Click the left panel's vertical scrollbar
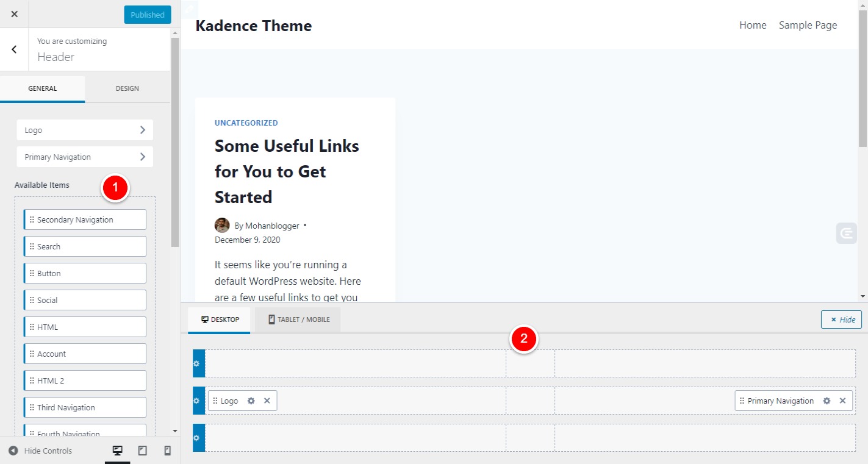Viewport: 868px width, 464px height. pyautogui.click(x=175, y=142)
